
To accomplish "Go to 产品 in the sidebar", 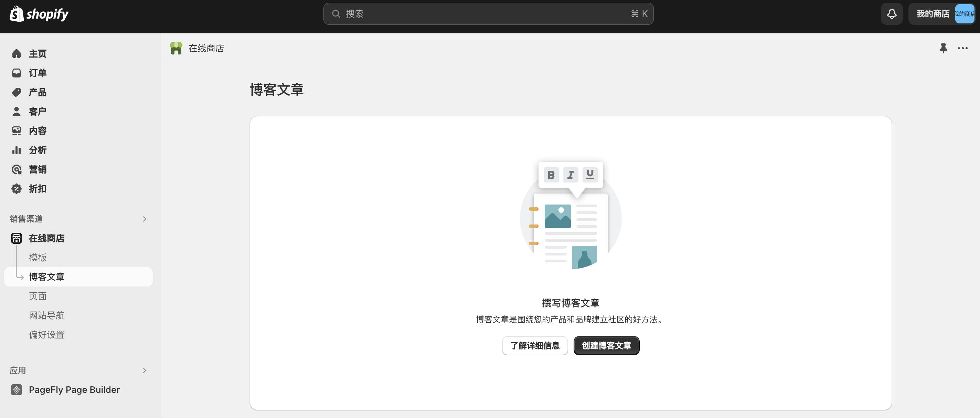I will pyautogui.click(x=78, y=92).
